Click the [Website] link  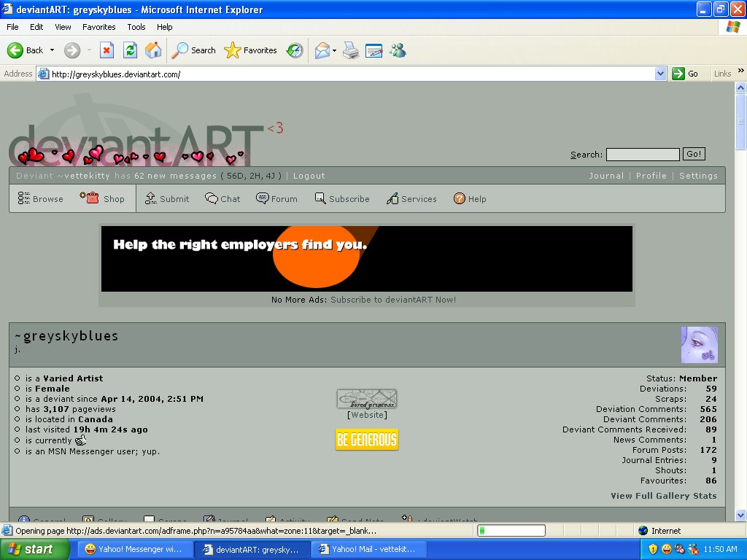367,415
